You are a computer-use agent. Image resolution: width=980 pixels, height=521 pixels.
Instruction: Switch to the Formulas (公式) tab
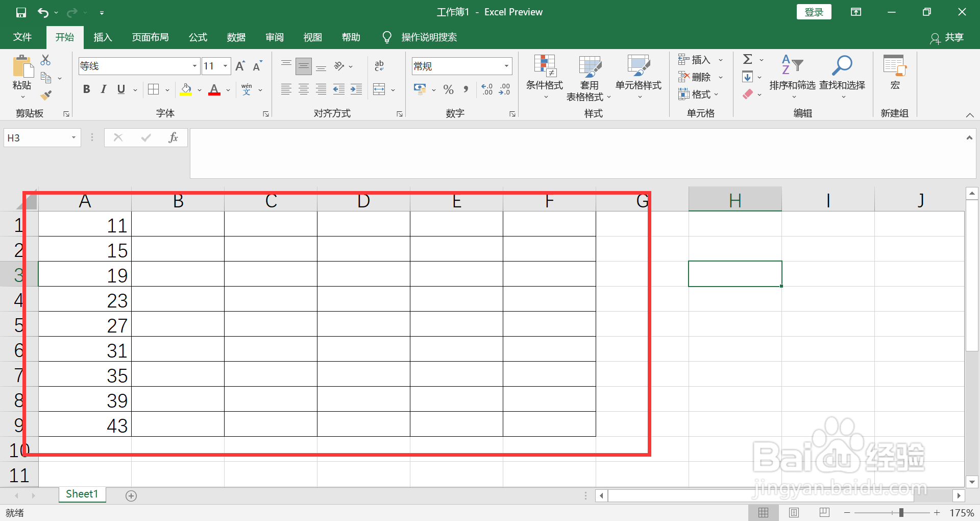[198, 37]
